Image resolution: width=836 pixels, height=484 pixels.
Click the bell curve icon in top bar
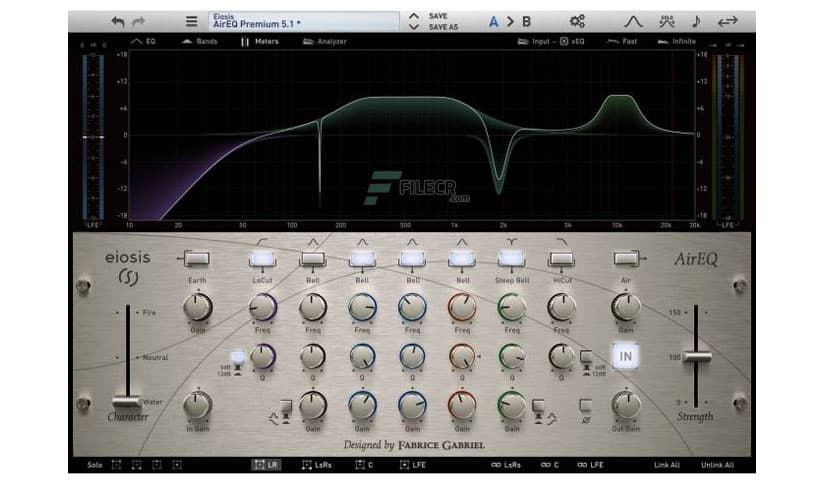tap(633, 22)
